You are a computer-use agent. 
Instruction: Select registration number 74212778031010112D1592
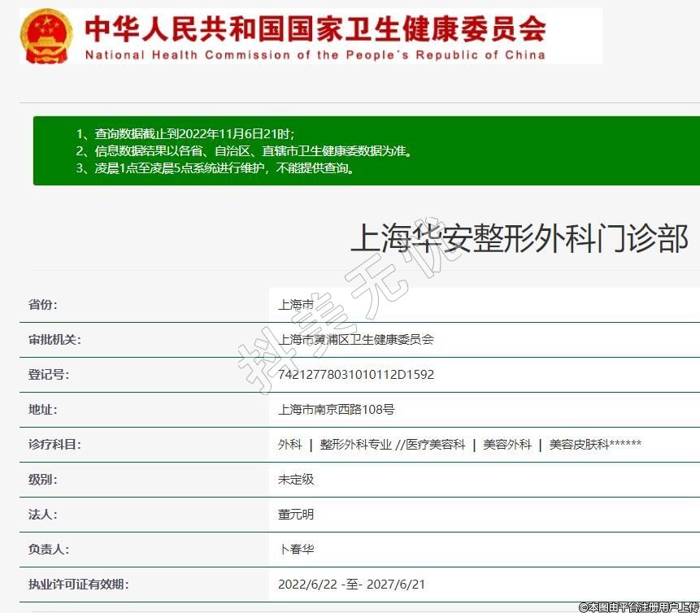[356, 375]
